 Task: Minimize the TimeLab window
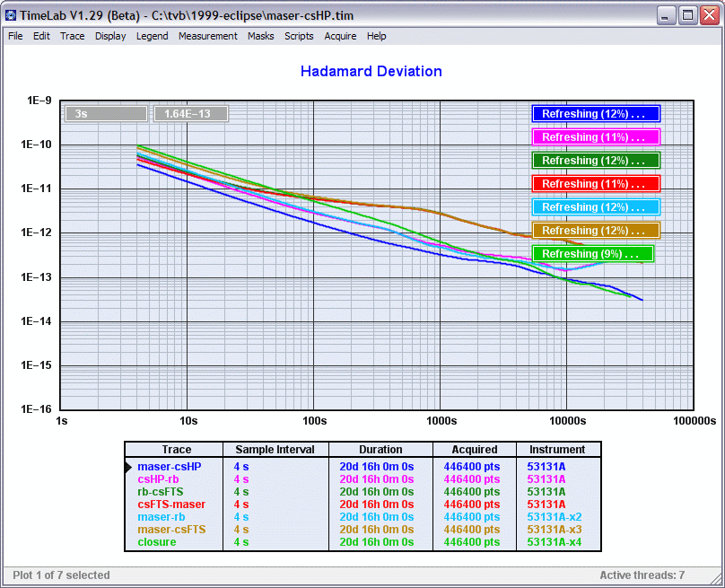[x=666, y=16]
